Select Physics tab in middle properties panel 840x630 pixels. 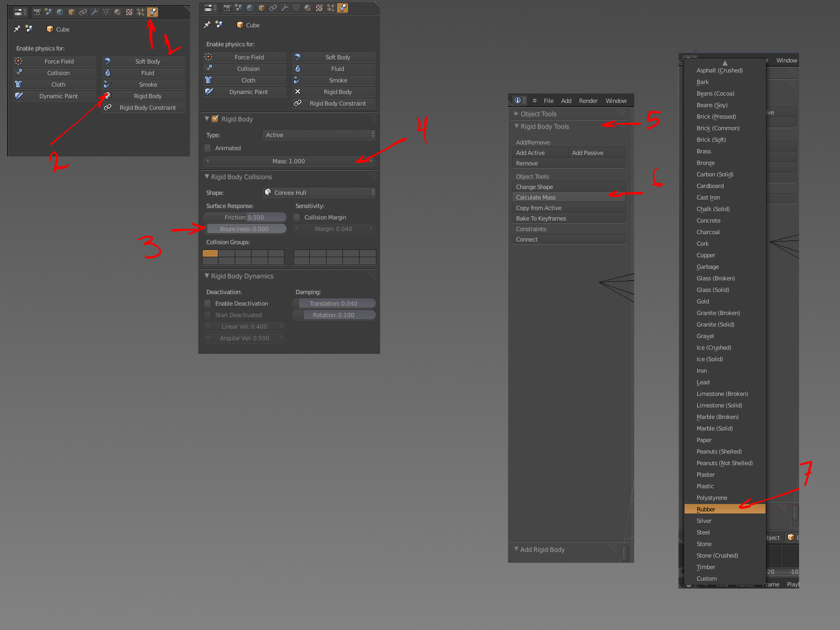342,8
